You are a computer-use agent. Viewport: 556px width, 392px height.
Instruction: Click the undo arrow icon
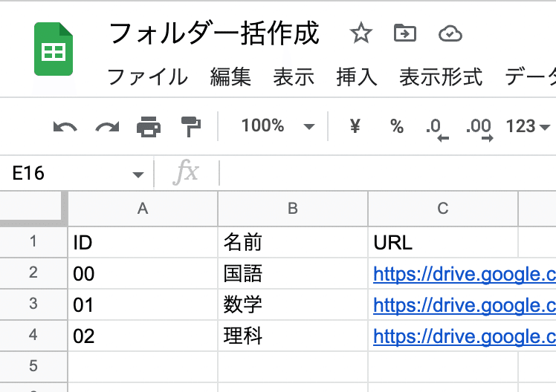[65, 127]
